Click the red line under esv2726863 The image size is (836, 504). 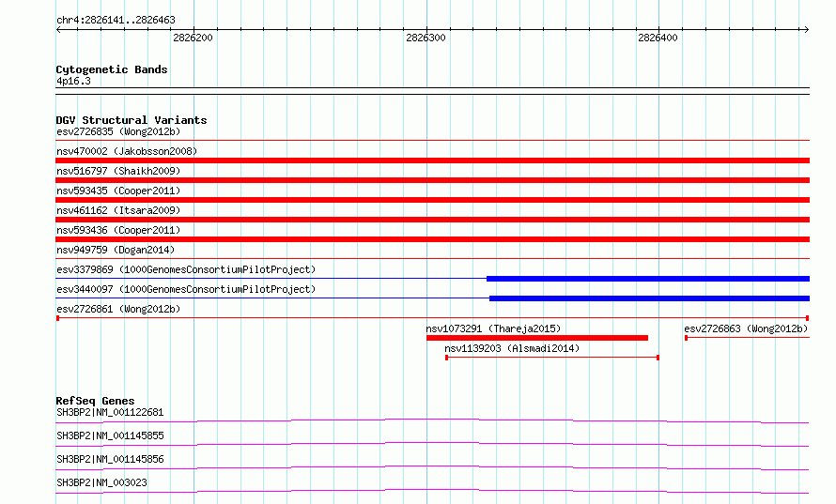(747, 338)
